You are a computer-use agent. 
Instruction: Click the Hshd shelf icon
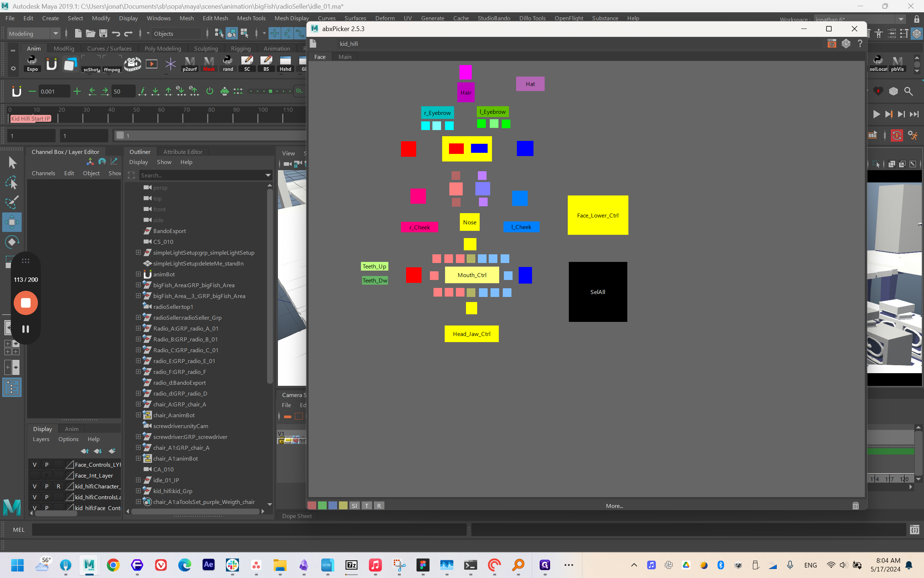[x=285, y=64]
